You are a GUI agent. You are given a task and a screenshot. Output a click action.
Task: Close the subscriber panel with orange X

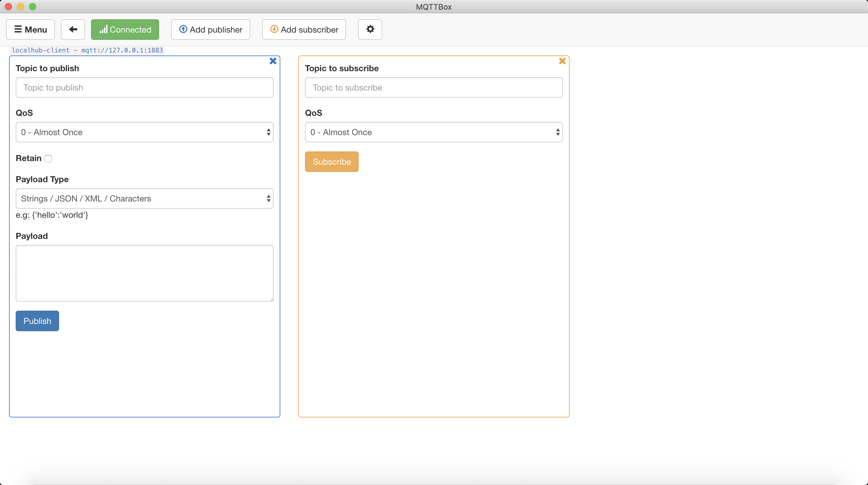pos(562,61)
